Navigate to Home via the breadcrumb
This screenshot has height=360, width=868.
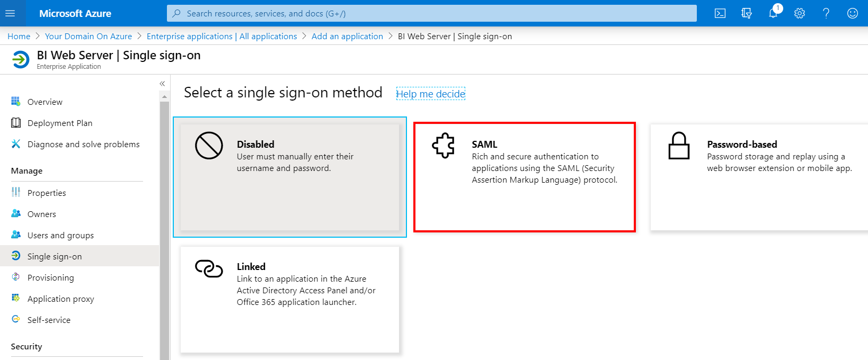(x=19, y=36)
